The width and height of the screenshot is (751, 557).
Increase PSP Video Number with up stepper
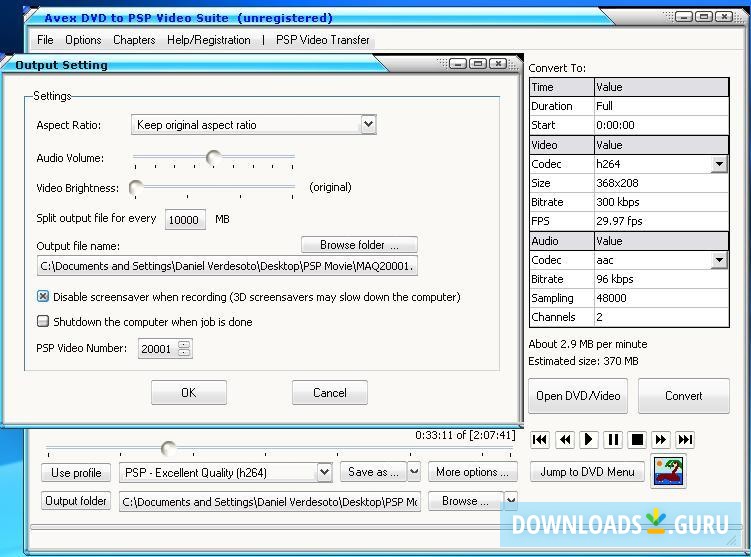tap(184, 344)
